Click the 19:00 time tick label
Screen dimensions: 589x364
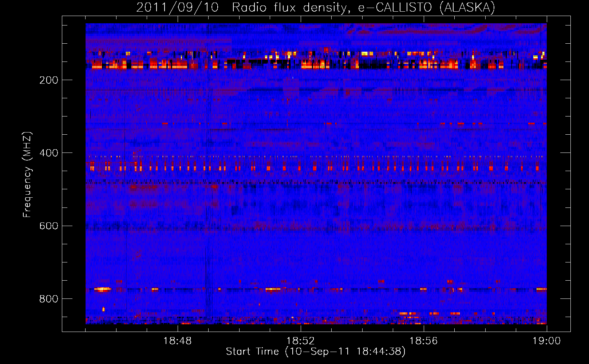pos(547,341)
